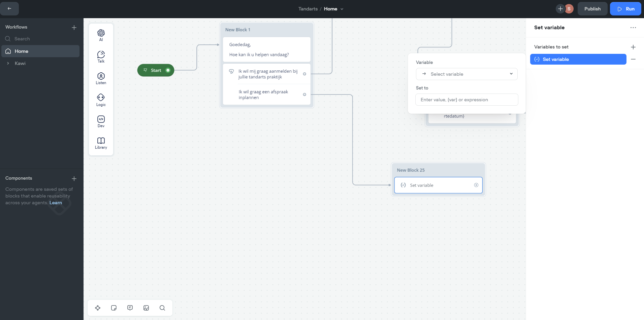Open the Talk step menu
The height and width of the screenshot is (320, 644).
pyautogui.click(x=101, y=56)
